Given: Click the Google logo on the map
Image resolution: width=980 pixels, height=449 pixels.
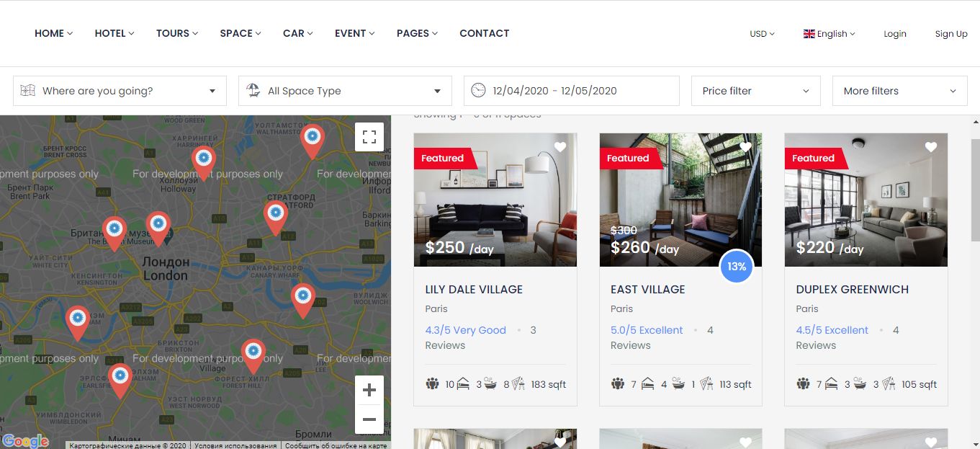Looking at the screenshot, I should pos(25,441).
